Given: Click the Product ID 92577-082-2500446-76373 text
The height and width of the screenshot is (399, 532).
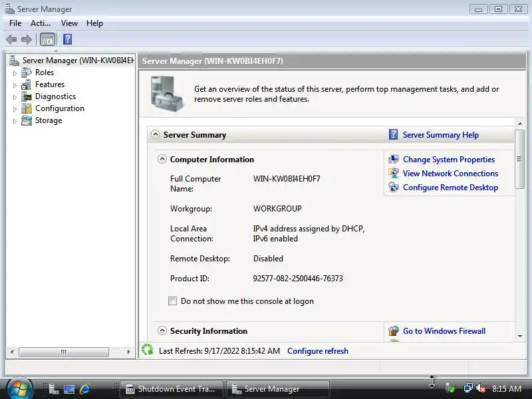Looking at the screenshot, I should click(297, 278).
